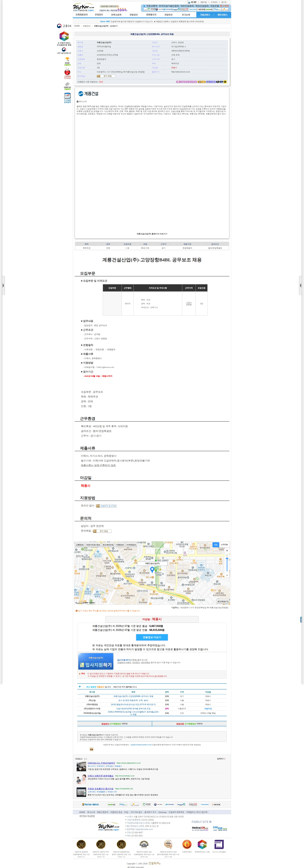Viewport: 304px width, 868px height.
Task: Click the blue location pin on the map
Action: (x=152, y=570)
